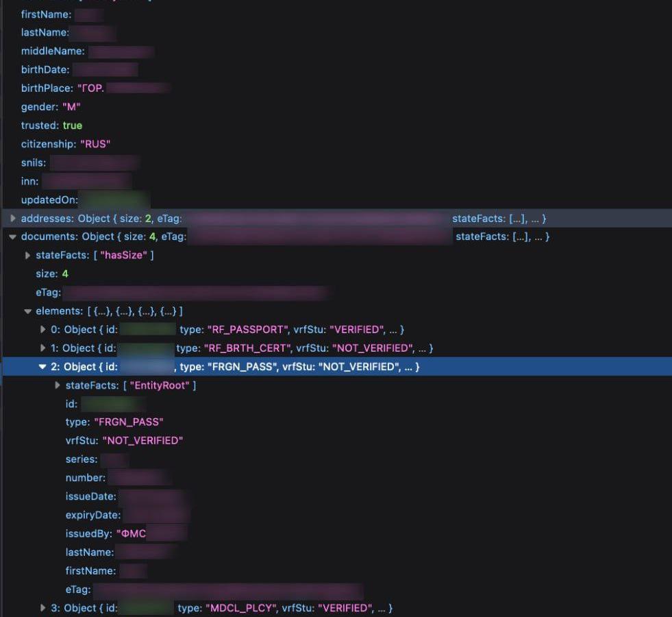
Task: Collapse the documents object row
Action: pos(13,237)
